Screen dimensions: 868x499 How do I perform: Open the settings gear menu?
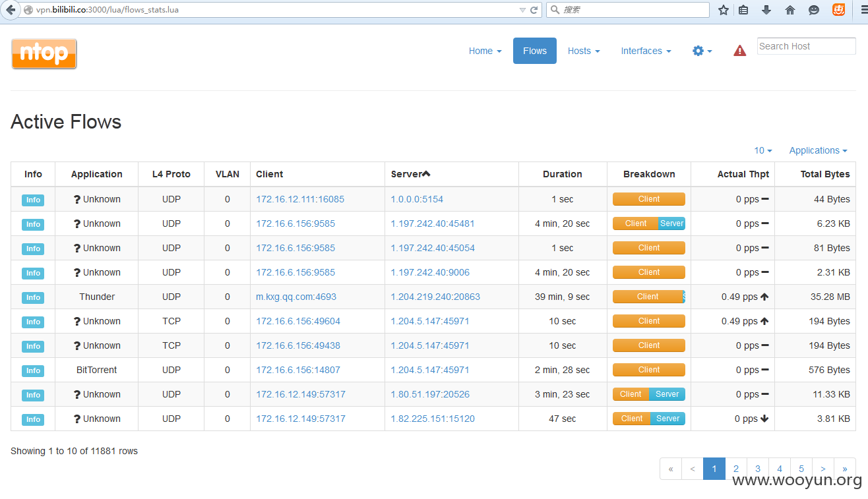tap(702, 51)
